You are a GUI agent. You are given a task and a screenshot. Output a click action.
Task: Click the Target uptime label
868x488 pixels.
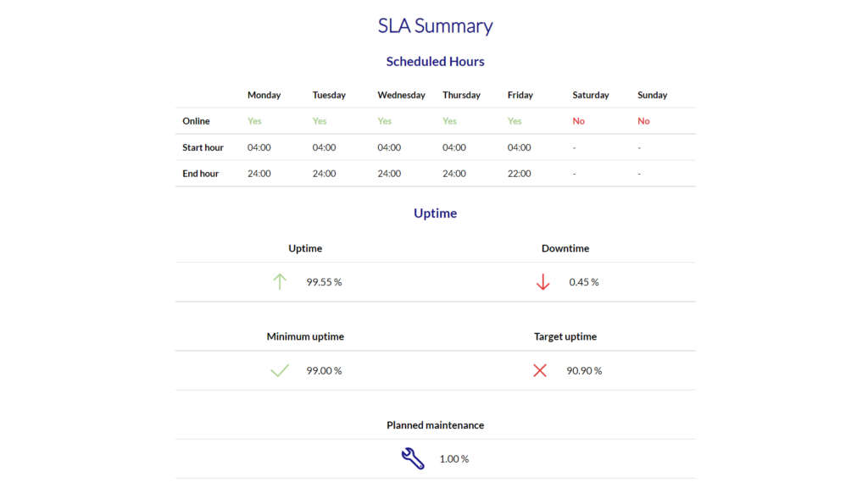click(565, 337)
